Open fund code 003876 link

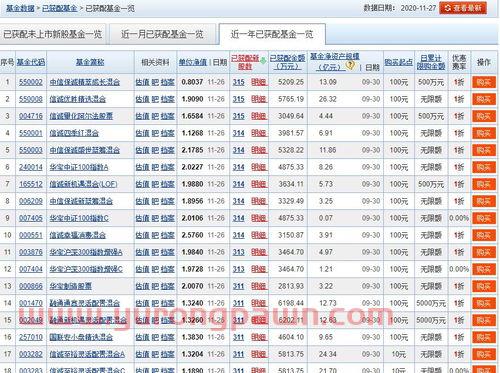pos(31,252)
